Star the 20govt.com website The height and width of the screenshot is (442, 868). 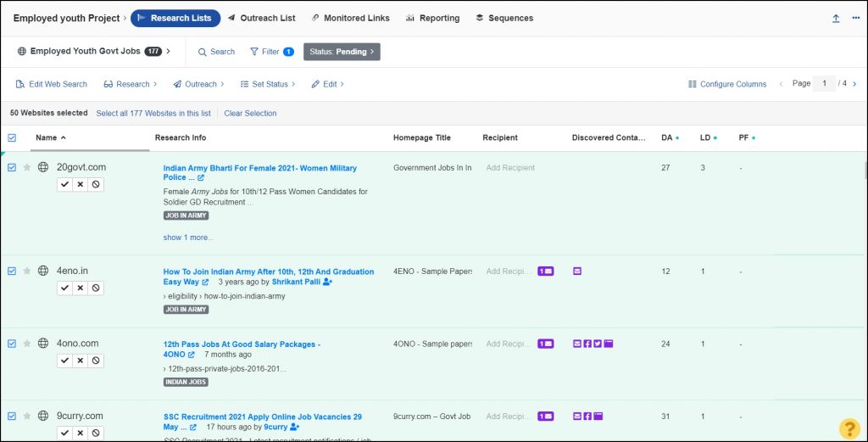[26, 167]
